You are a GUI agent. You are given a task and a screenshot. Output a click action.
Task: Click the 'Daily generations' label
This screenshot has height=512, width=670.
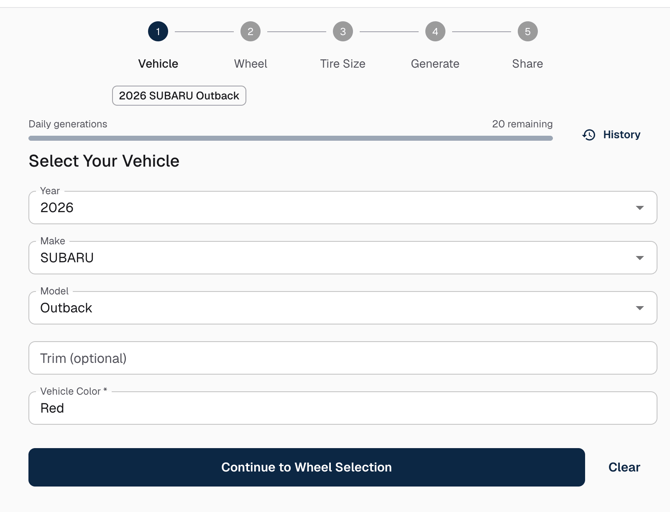tap(68, 124)
